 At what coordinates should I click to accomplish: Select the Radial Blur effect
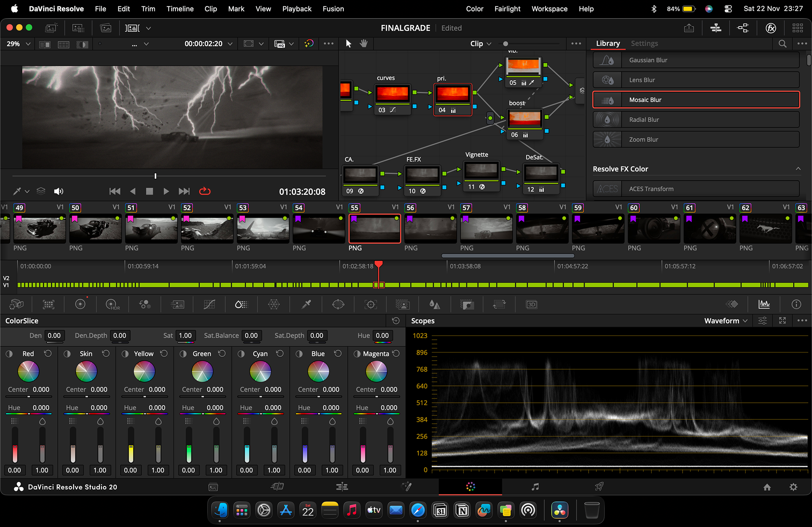[696, 120]
